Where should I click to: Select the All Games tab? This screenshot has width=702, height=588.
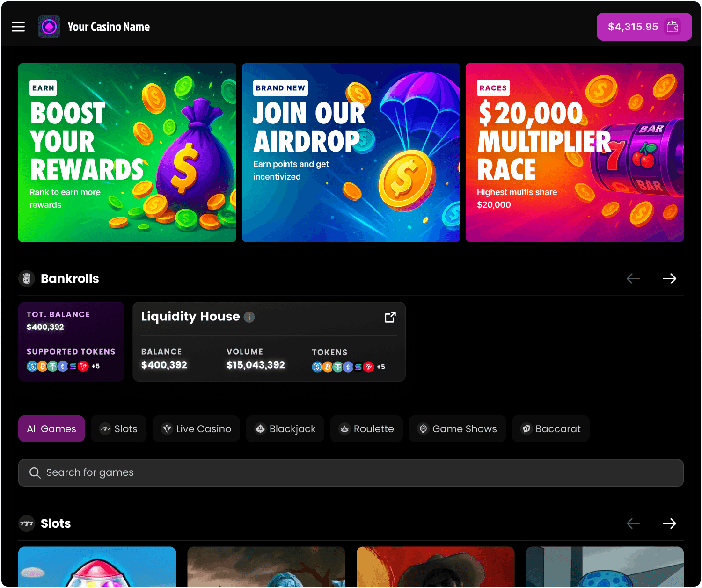(x=51, y=429)
